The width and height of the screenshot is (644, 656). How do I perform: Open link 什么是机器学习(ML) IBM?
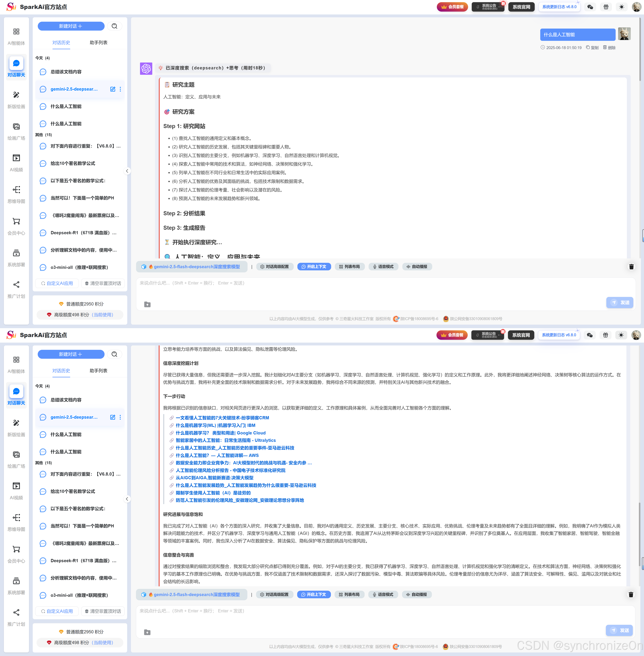coord(215,425)
